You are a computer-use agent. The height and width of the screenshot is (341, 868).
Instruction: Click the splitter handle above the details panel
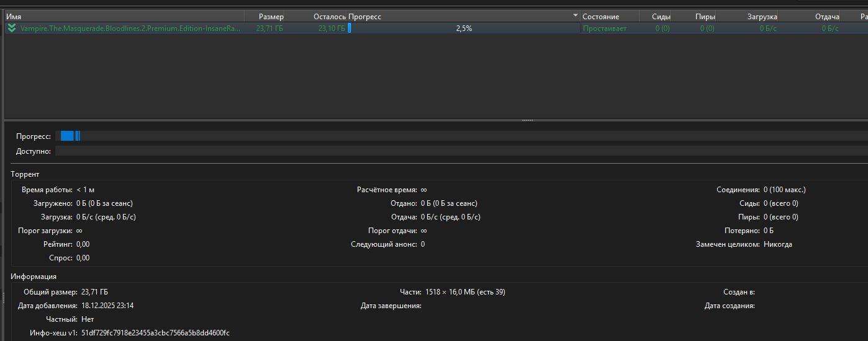(x=527, y=120)
